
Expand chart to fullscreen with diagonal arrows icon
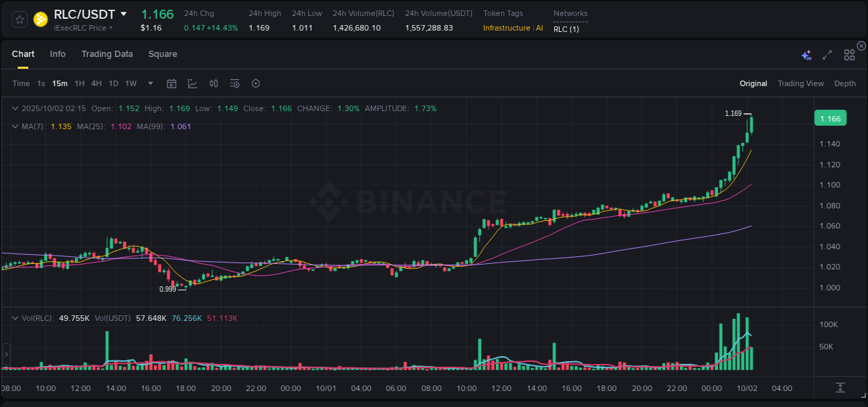click(x=826, y=54)
